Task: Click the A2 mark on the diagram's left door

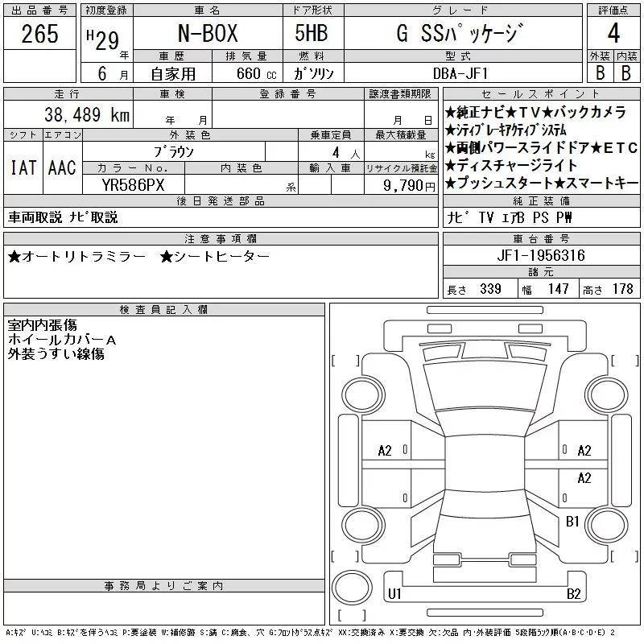Action: (385, 451)
